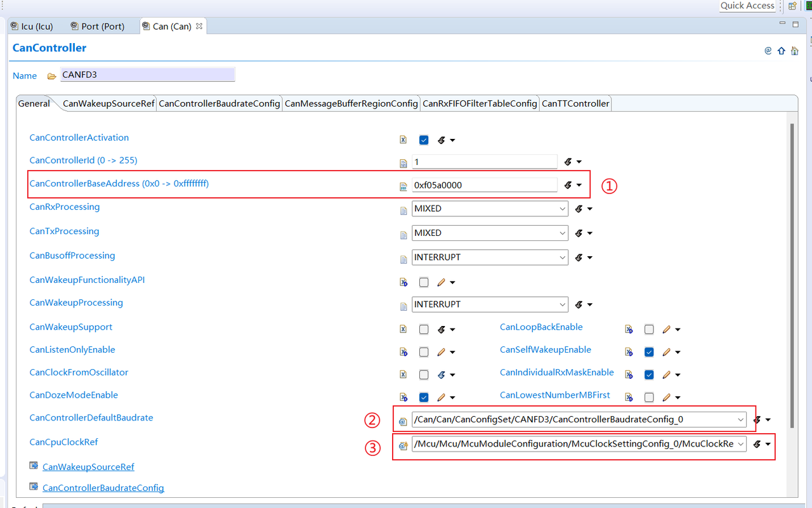Click the pencil icon beside CanLoopBackEnable
The width and height of the screenshot is (812, 508).
coord(667,329)
